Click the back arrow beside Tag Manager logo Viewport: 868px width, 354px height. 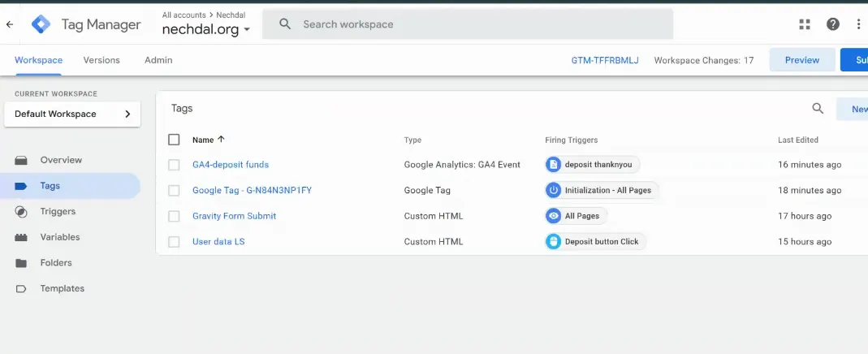pos(10,24)
